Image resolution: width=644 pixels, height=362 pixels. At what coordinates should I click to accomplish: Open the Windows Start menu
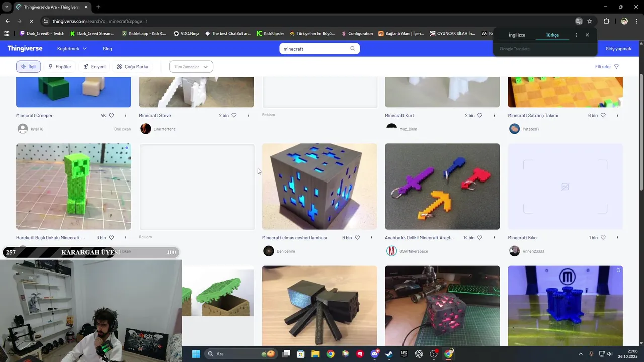coord(196,354)
